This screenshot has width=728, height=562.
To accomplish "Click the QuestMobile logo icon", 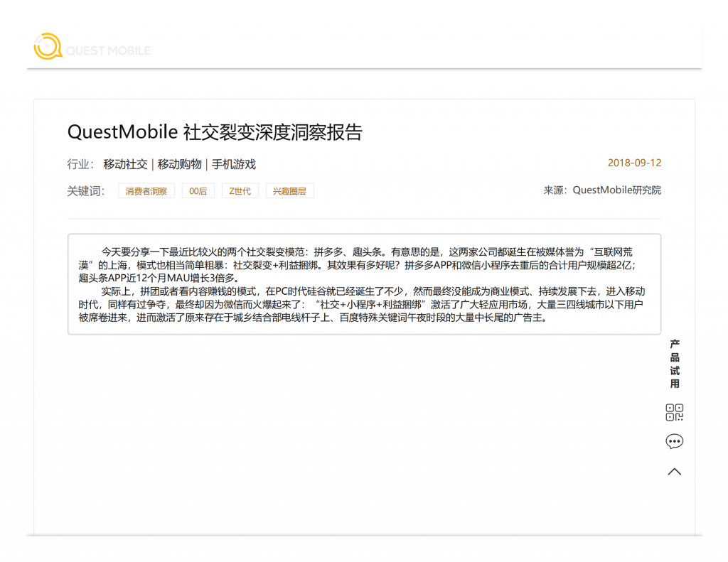I will point(48,46).
